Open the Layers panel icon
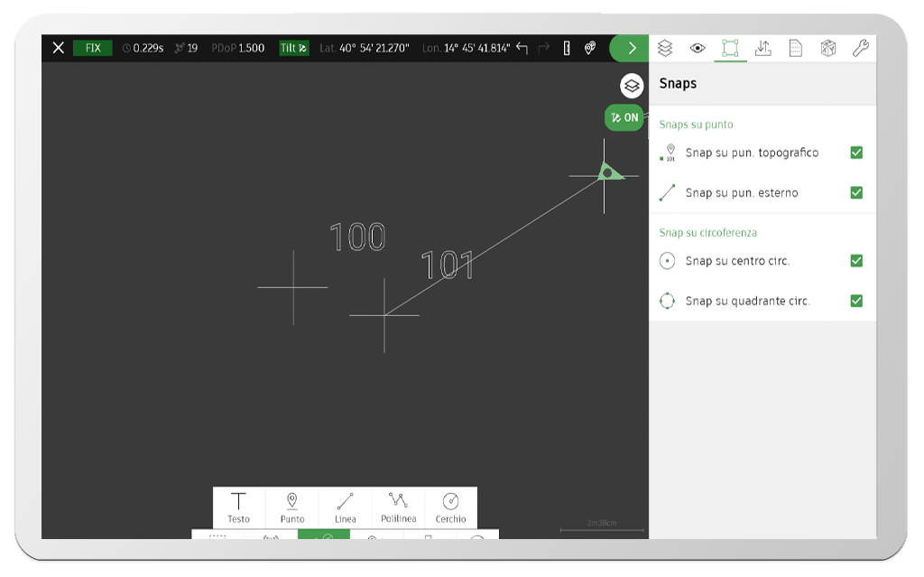The image size is (924, 577). pyautogui.click(x=666, y=48)
